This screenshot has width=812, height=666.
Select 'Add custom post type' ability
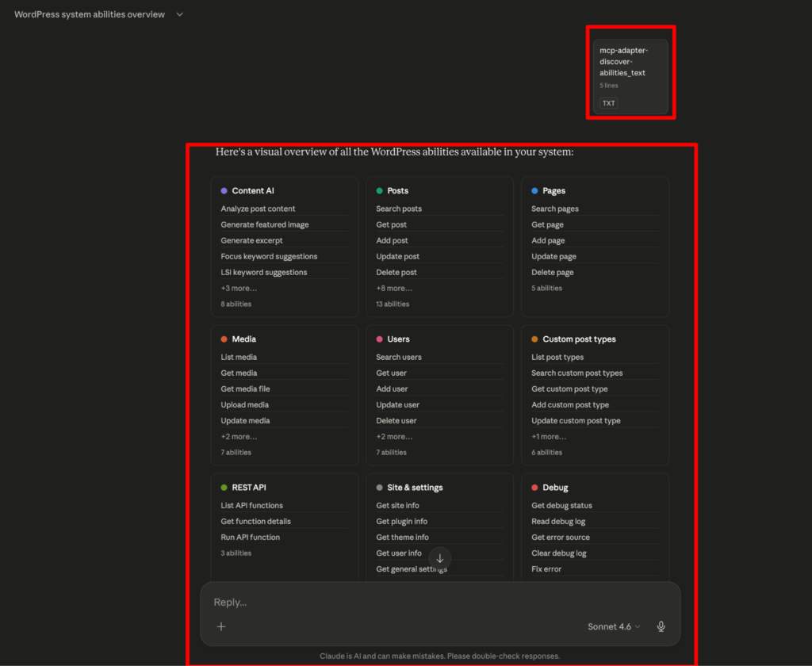click(x=570, y=405)
